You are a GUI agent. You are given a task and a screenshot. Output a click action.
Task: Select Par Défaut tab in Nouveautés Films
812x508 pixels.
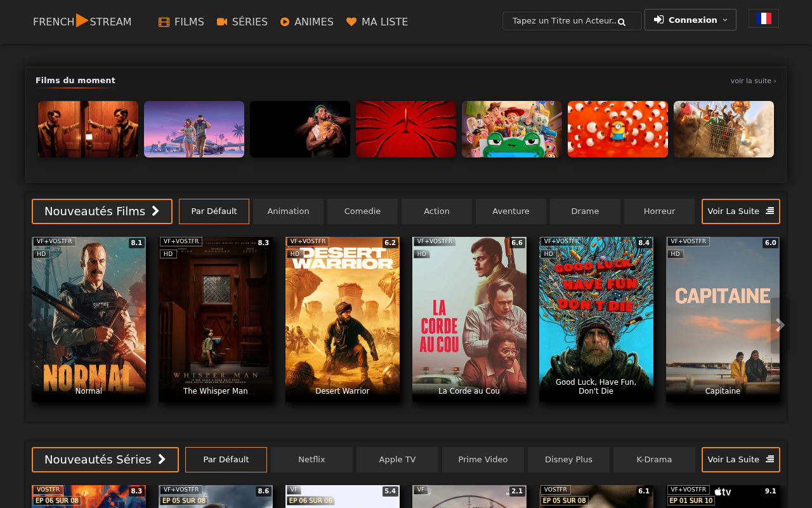point(214,211)
